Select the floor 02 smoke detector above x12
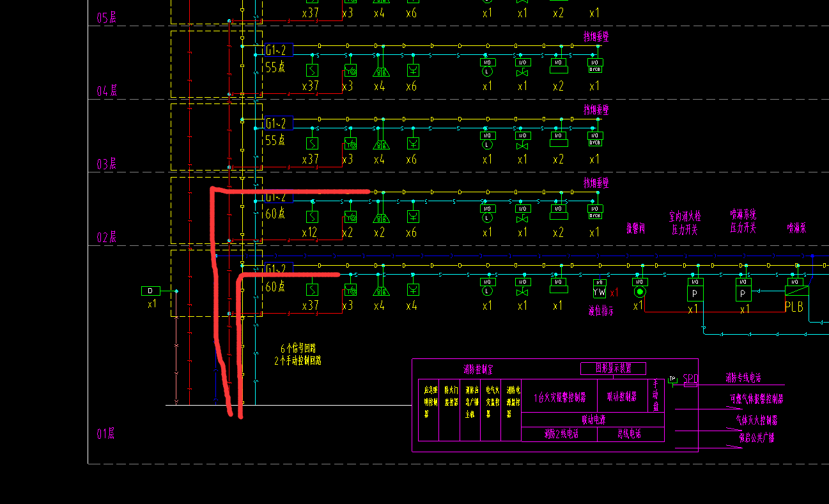This screenshot has width=829, height=504. pos(312,217)
